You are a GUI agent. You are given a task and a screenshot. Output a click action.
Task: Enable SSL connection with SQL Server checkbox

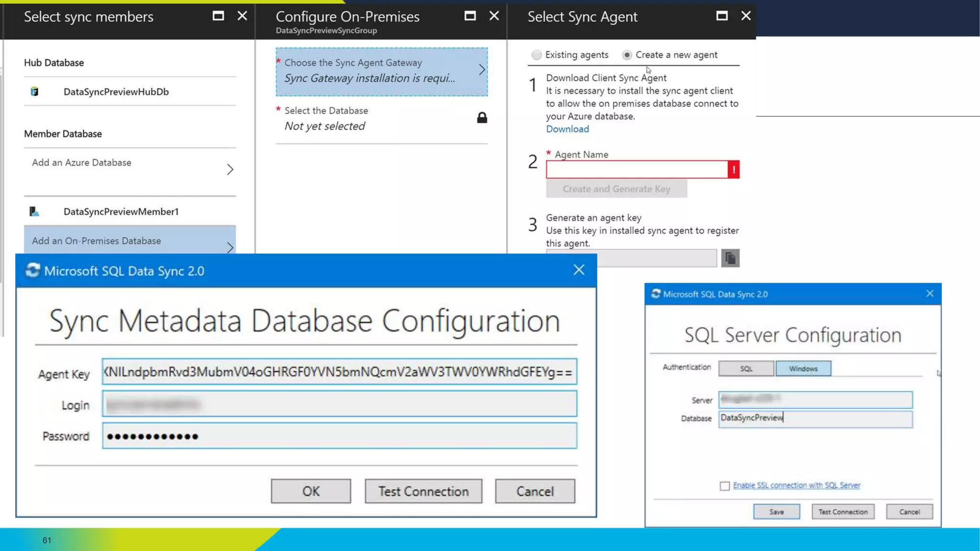pyautogui.click(x=724, y=486)
